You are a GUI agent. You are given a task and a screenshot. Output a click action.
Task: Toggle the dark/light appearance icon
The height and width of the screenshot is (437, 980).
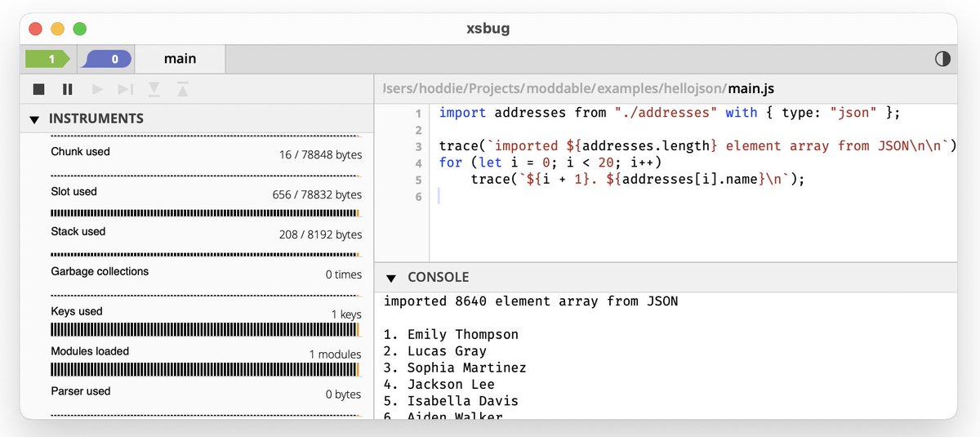942,59
